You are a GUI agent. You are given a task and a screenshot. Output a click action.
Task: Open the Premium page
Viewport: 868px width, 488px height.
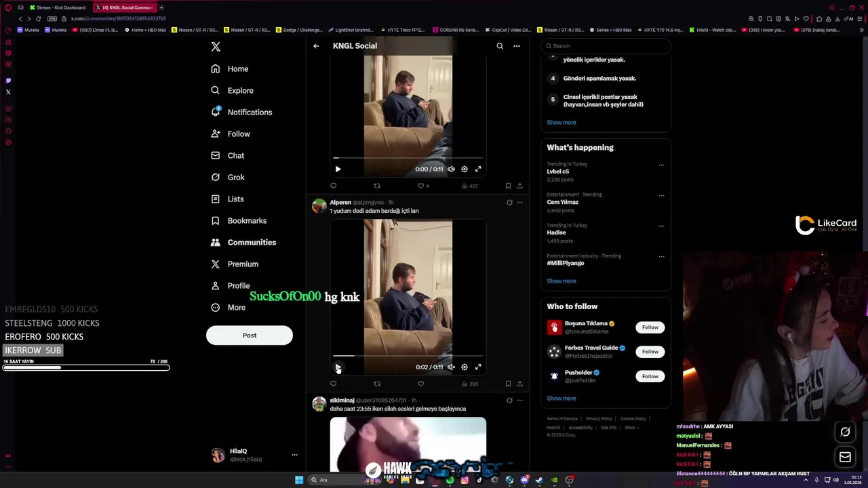(235, 264)
